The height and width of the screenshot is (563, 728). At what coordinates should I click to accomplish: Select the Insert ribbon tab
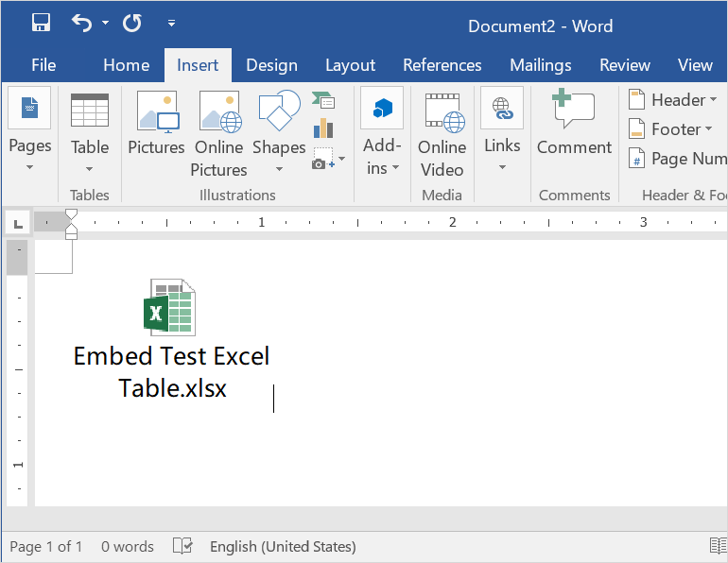(x=198, y=65)
